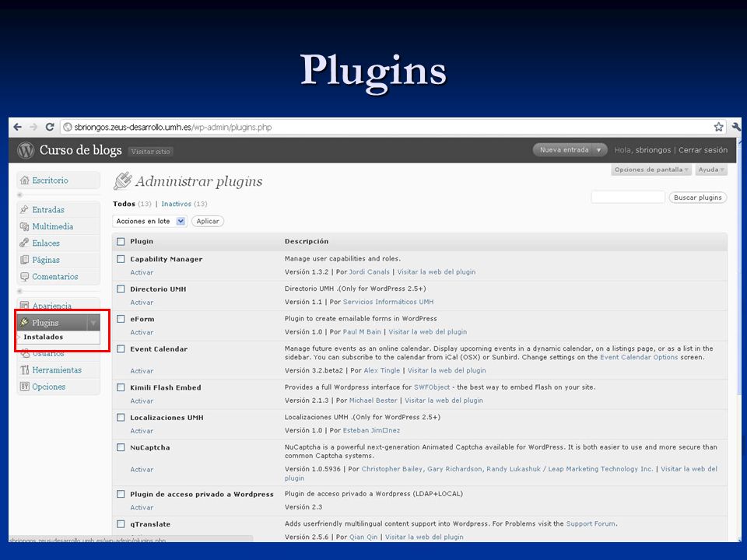747x560 pixels.
Task: Open the Jordi Canals author link
Action: [369, 272]
